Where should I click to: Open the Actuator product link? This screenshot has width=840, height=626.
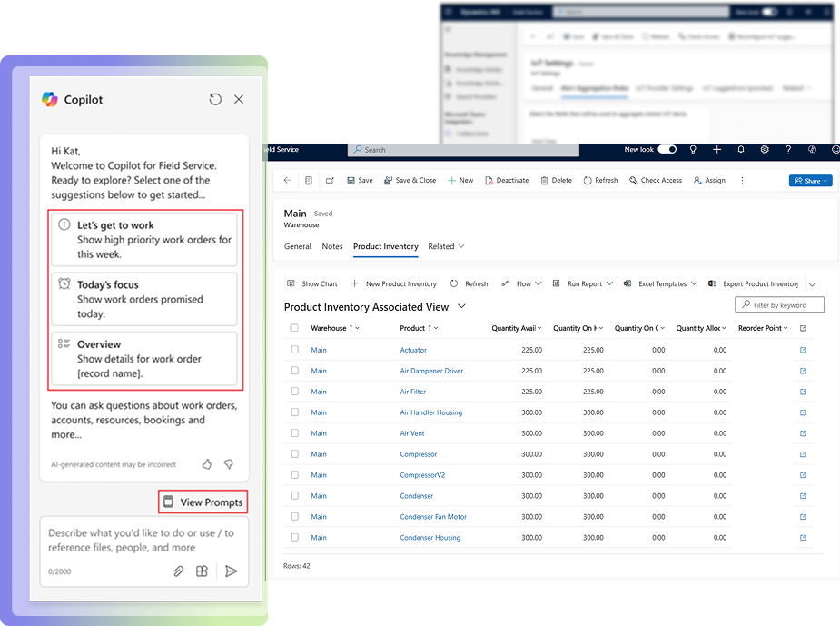coord(413,350)
